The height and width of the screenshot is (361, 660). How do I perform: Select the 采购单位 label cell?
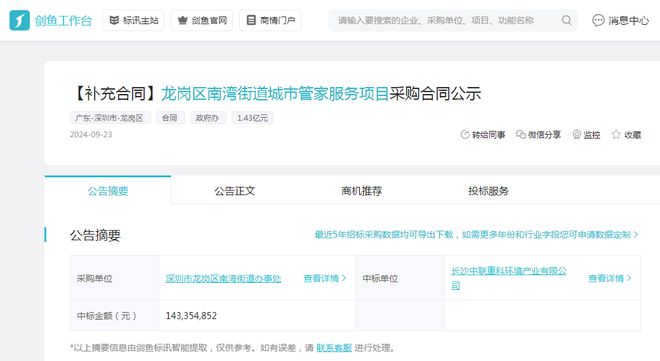coord(114,278)
